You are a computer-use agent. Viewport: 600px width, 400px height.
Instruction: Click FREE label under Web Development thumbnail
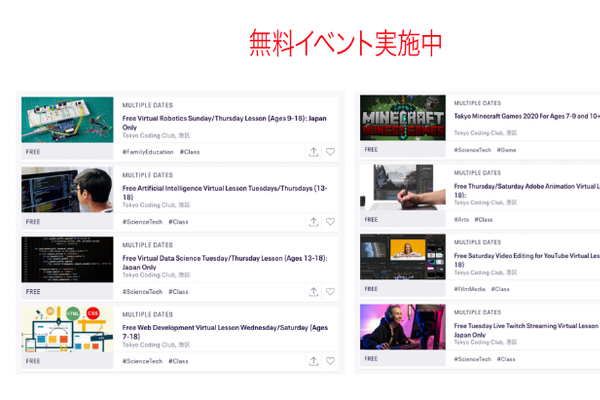[x=33, y=361]
